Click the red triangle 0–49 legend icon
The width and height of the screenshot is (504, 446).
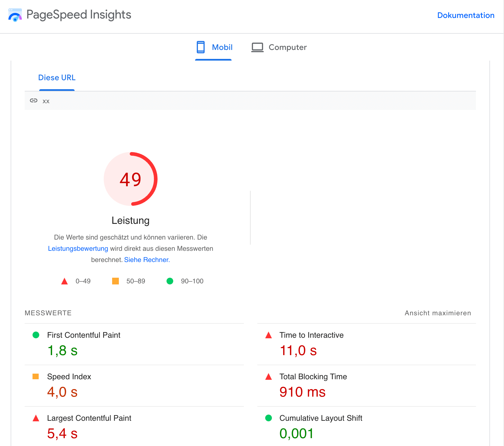coord(64,281)
